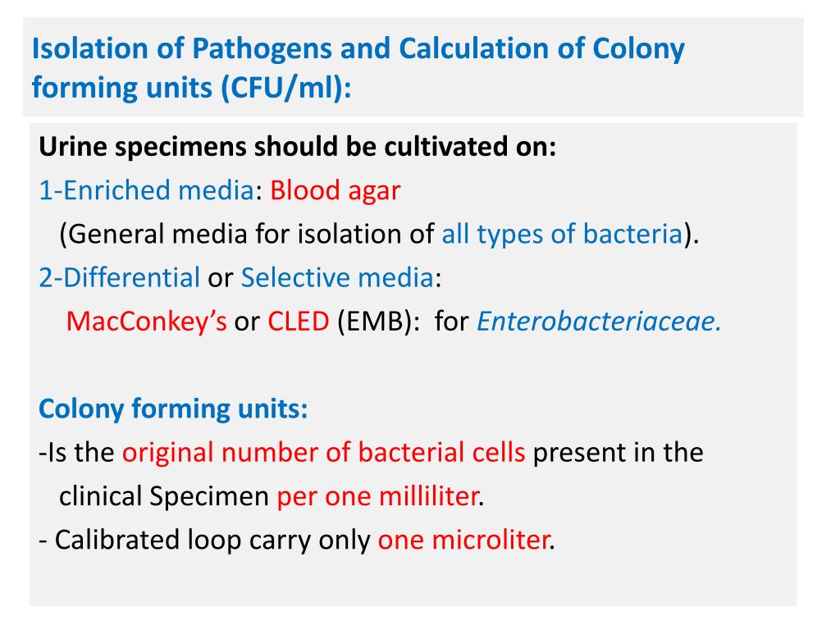The width and height of the screenshot is (840, 630).
Task: Click the 'all types of bacteria' blue phrase
Action: (x=562, y=235)
